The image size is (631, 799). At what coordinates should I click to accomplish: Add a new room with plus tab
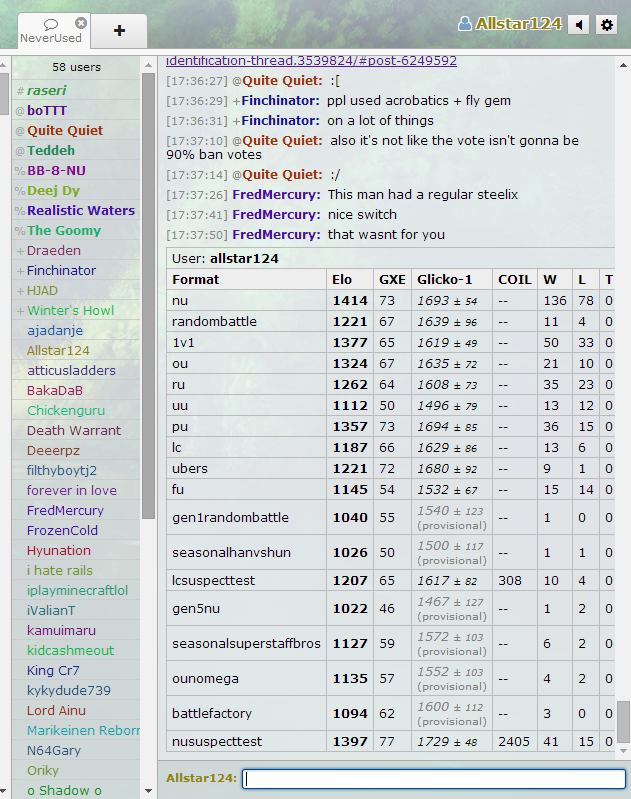pyautogui.click(x=119, y=31)
